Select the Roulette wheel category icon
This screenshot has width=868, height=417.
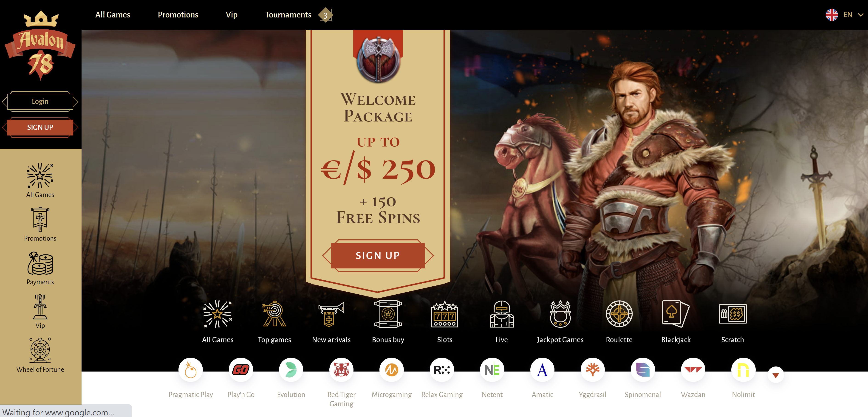(619, 314)
